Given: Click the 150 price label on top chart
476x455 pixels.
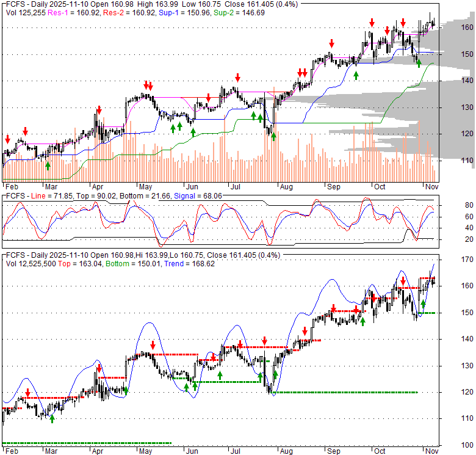Looking at the screenshot, I should 467,54.
